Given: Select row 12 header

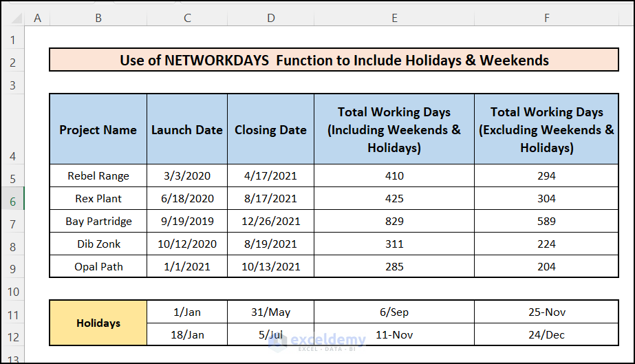Looking at the screenshot, I should (x=12, y=334).
